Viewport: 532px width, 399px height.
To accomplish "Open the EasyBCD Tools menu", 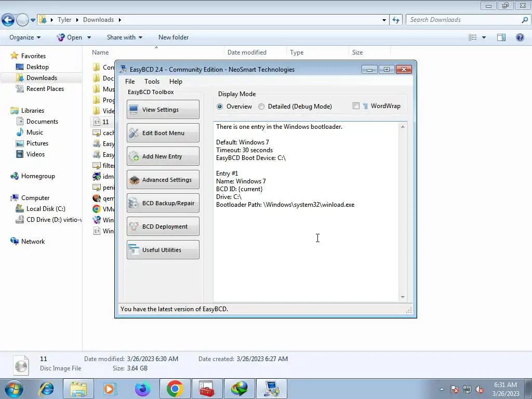I will pos(152,82).
